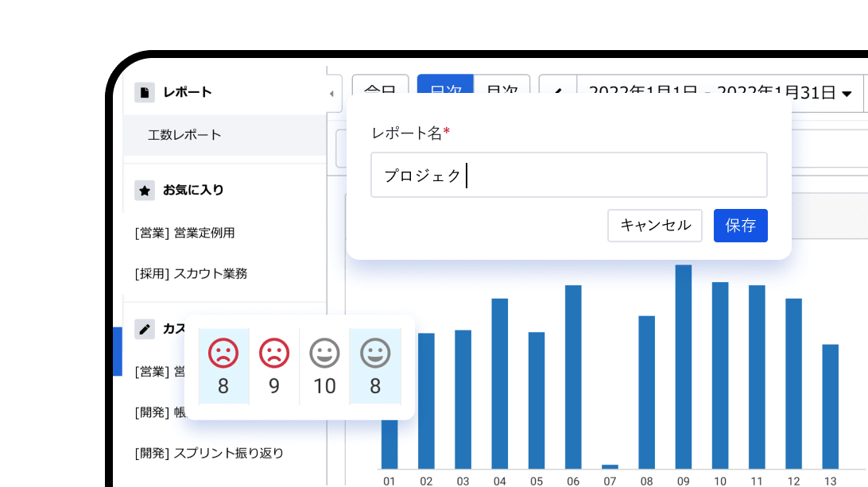The image size is (868, 487).
Task: Click the document icon beside レポート
Action: pyautogui.click(x=144, y=92)
